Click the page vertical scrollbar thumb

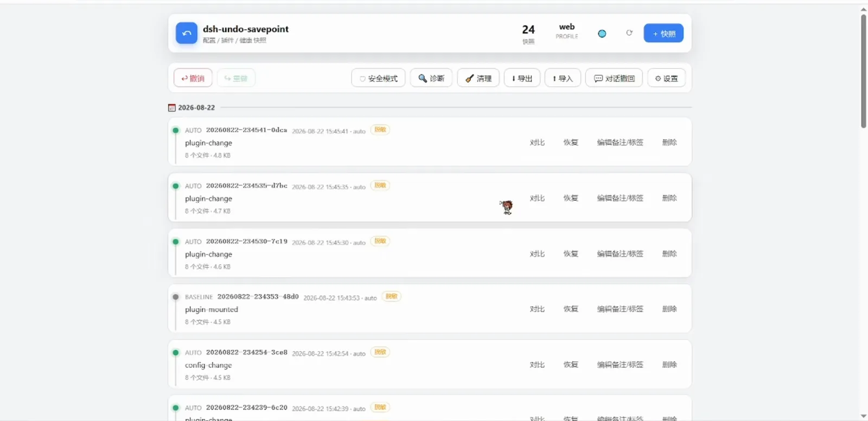(x=863, y=71)
